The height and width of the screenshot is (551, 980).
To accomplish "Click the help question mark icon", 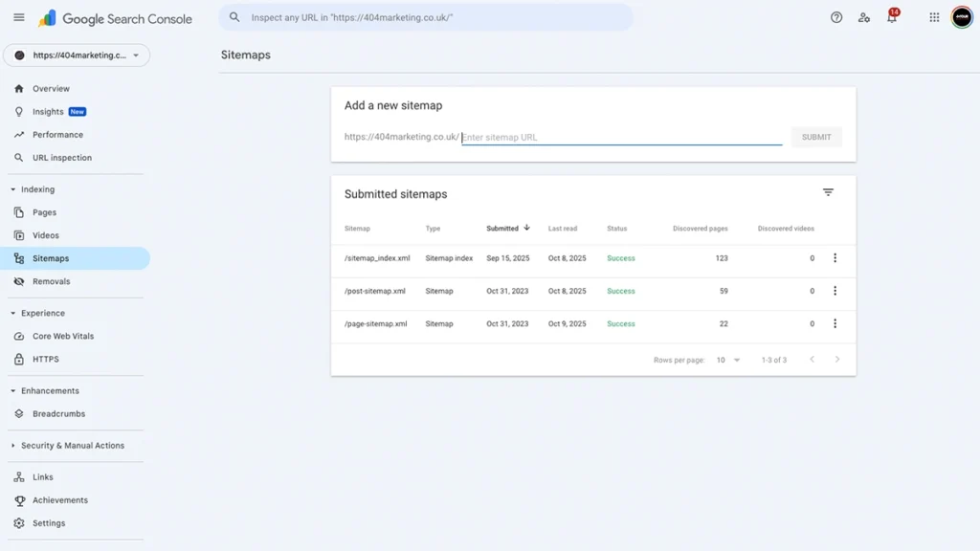I will click(836, 17).
